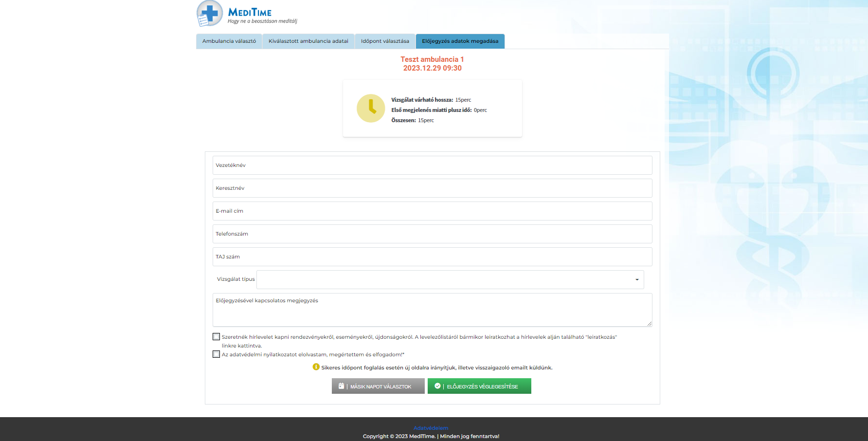Screen dimensions: 868x441
Task: Click the MediTime title text
Action: 250,13
